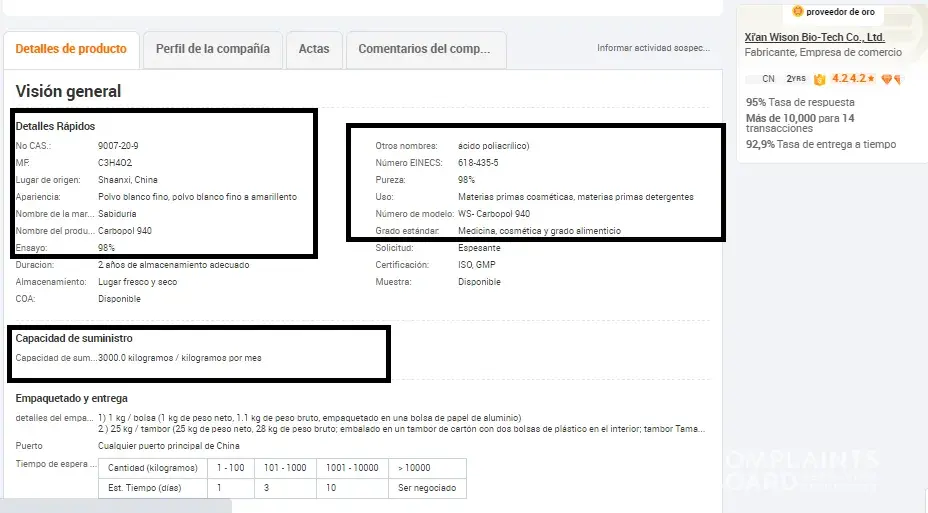
Task: Go to Comentarios del comprador tab
Action: (424, 49)
